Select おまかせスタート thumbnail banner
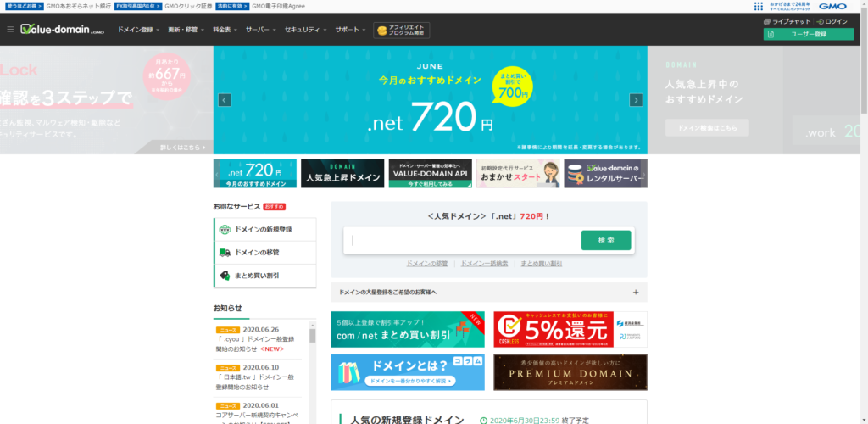 [x=518, y=173]
